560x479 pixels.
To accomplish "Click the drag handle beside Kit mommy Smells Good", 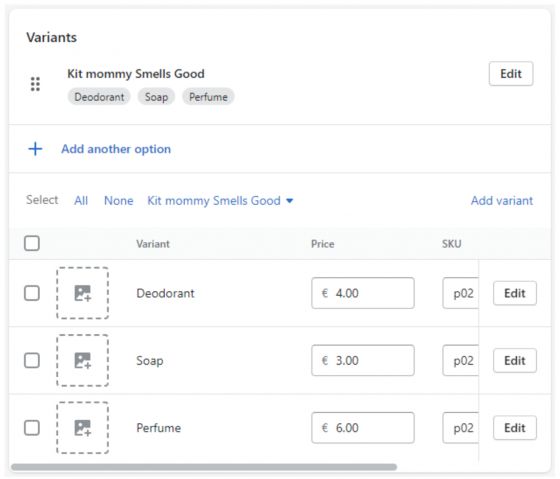I will coord(35,84).
